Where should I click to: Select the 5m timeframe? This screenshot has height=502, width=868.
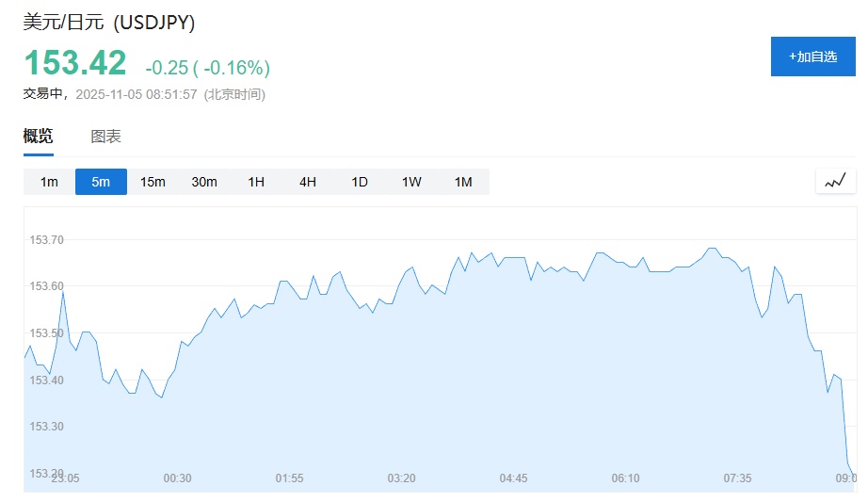(101, 182)
